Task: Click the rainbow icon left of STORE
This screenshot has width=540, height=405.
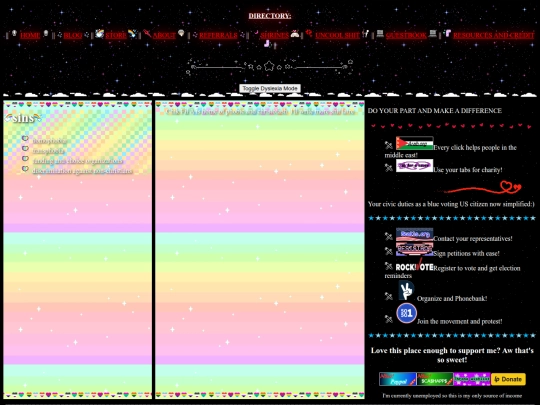Action: pos(100,34)
